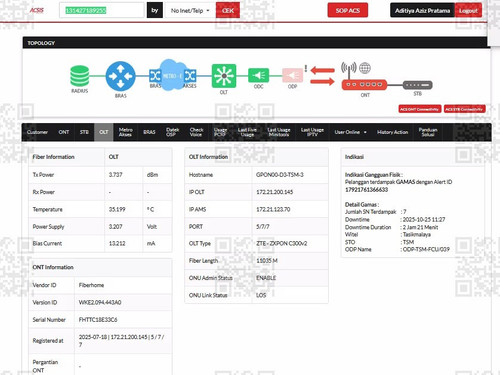Viewport: 500px width, 375px height.
Task: Click the Tx Power value 3.737
Action: coord(116,175)
